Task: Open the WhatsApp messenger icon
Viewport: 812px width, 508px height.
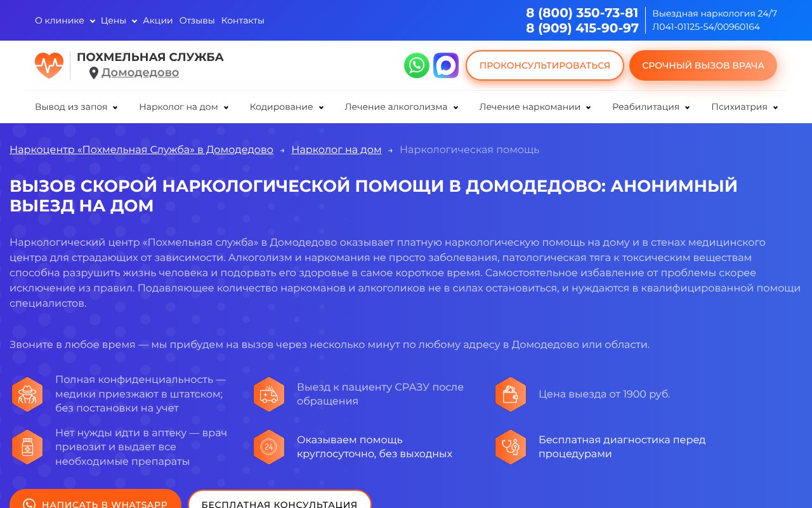Action: point(417,65)
